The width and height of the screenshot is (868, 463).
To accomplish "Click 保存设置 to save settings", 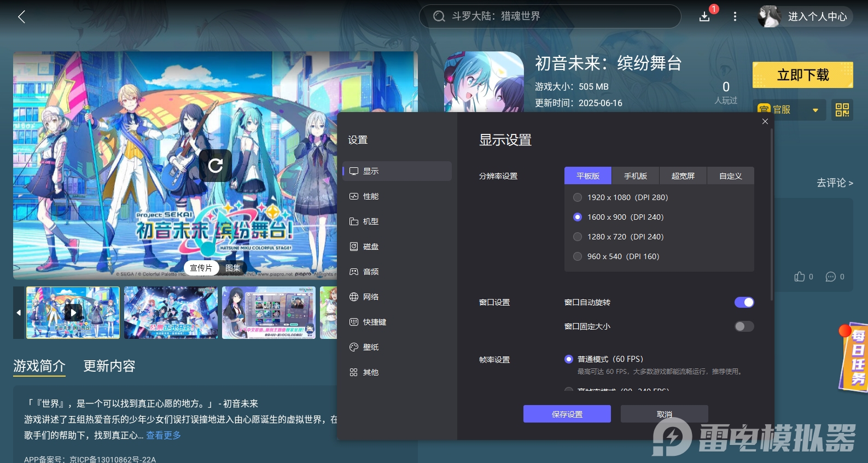I will click(567, 414).
